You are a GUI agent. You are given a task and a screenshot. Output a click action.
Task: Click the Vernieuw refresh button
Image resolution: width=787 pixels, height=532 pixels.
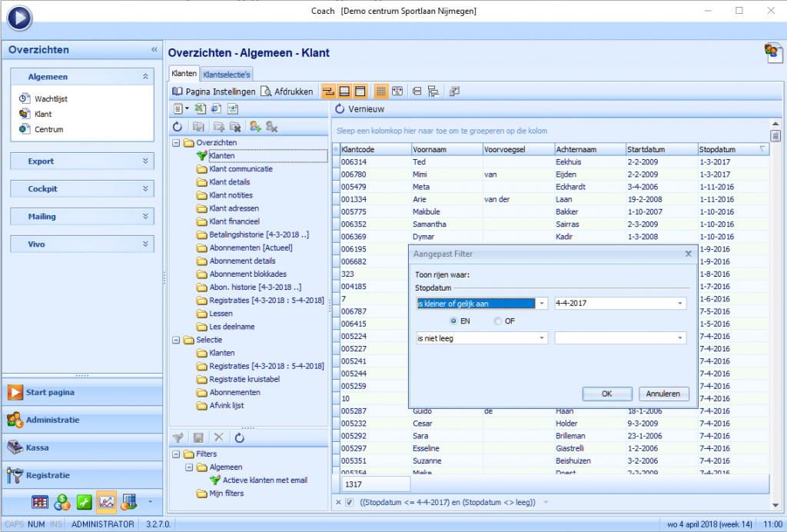coord(361,109)
